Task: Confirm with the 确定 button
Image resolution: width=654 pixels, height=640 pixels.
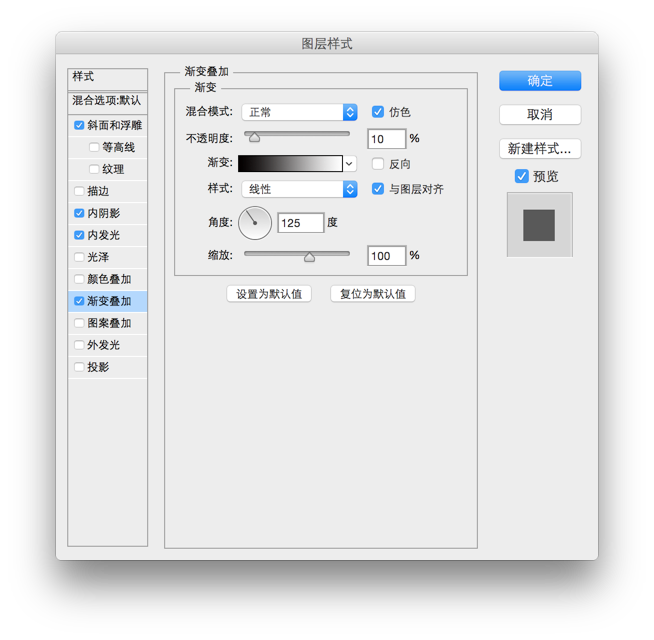Action: coord(540,81)
